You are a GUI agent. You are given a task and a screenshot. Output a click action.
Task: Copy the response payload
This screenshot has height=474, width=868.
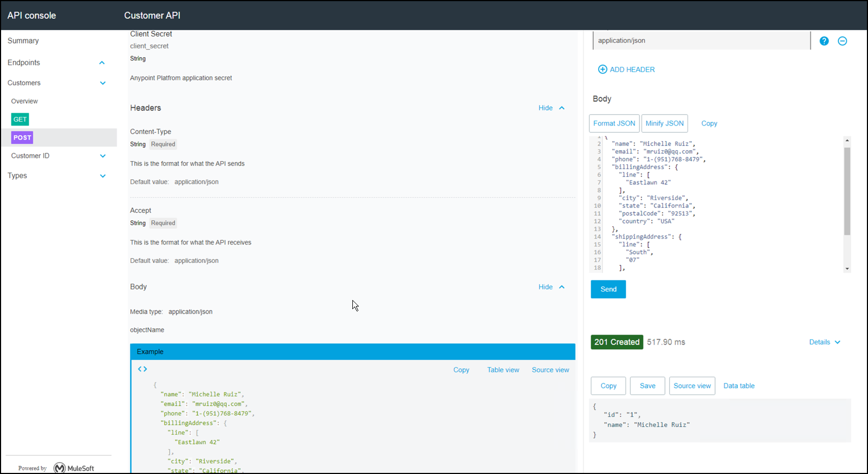pos(608,386)
